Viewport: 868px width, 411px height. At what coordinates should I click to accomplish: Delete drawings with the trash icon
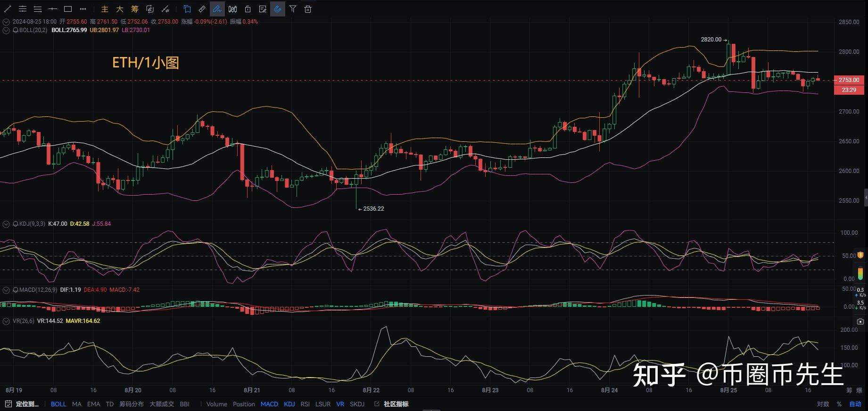pyautogui.click(x=308, y=9)
